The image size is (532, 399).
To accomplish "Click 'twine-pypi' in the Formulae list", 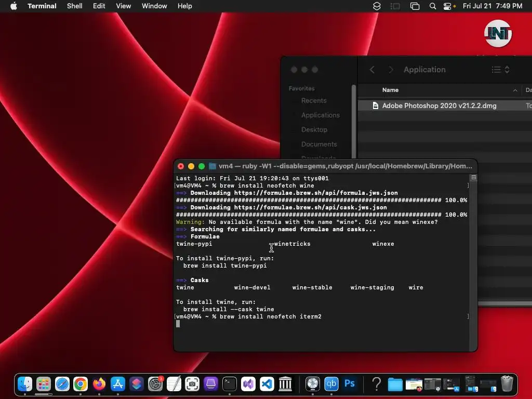I will click(194, 244).
